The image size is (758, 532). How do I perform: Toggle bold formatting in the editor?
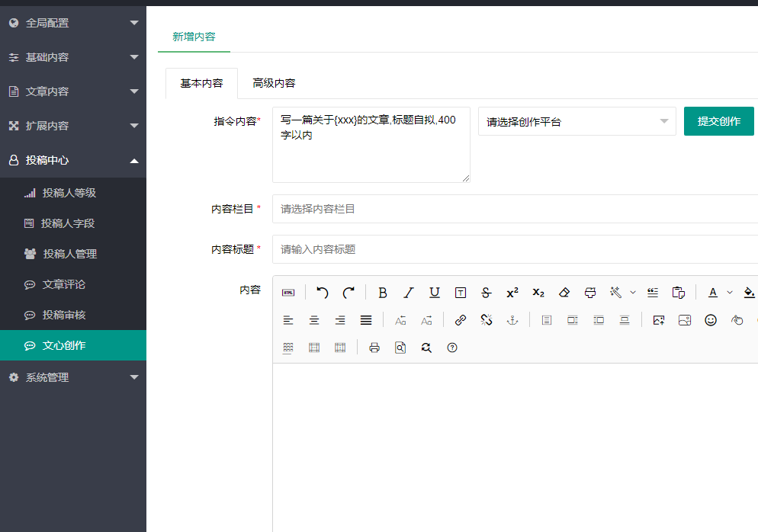[x=383, y=293]
